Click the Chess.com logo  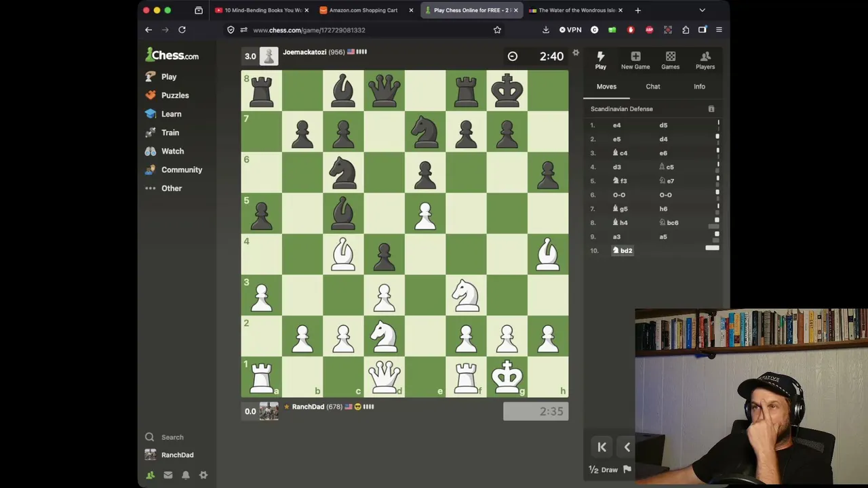click(x=172, y=55)
